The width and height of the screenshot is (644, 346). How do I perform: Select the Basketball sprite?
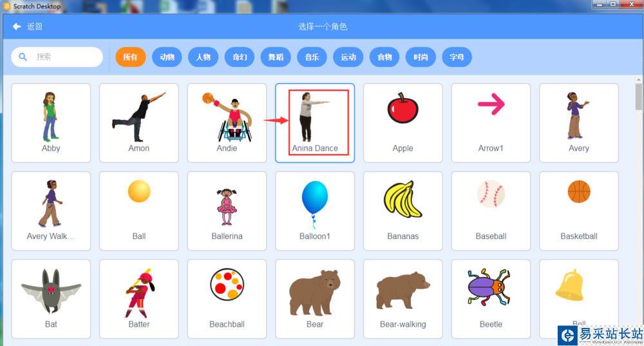tap(579, 211)
